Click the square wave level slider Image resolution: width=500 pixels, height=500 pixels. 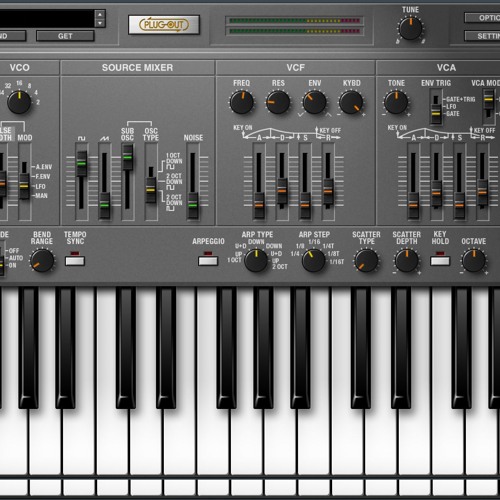click(x=81, y=163)
